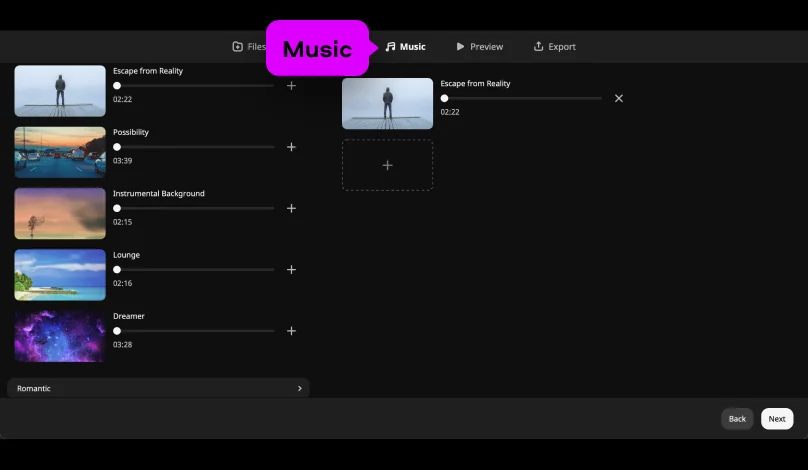This screenshot has height=470, width=808.
Task: Click the Possibility track progress slider
Action: (x=195, y=147)
